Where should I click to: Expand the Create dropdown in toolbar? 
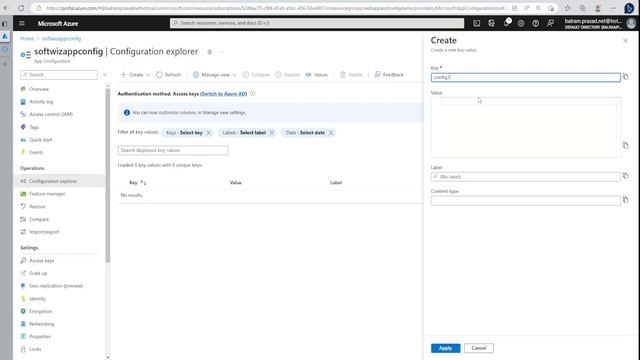[x=148, y=75]
